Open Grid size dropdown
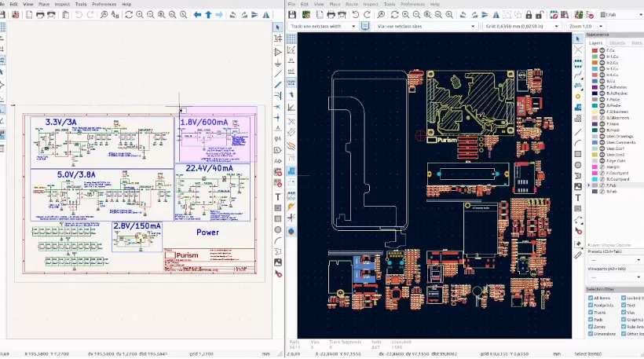 pos(521,26)
